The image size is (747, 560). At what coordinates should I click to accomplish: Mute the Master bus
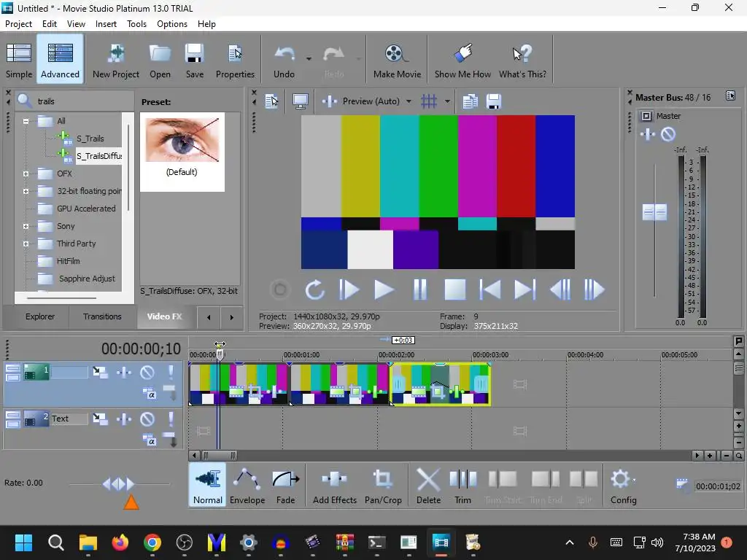coord(668,134)
